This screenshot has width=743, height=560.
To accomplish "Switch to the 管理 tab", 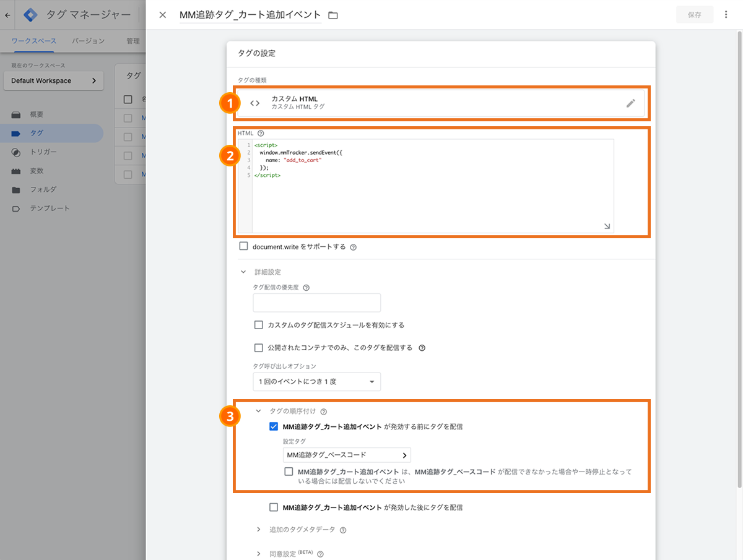I will click(133, 41).
